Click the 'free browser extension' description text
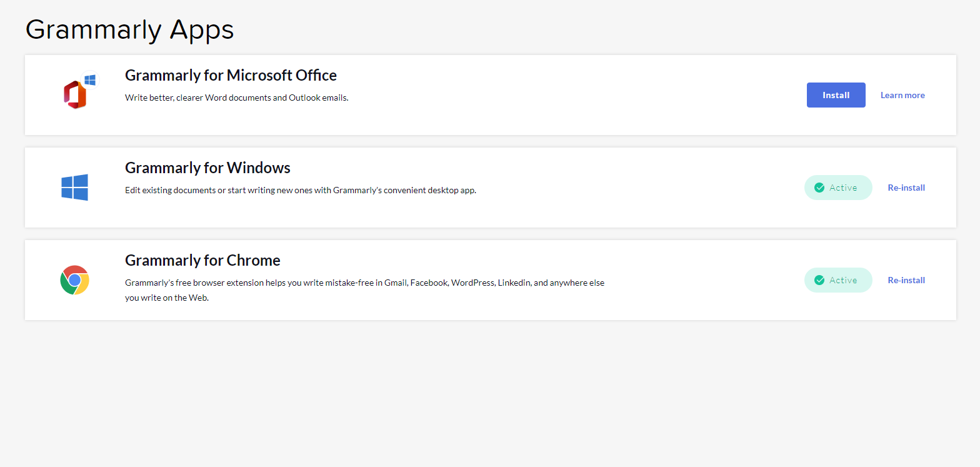Screen dimensions: 980x467 tap(365, 290)
